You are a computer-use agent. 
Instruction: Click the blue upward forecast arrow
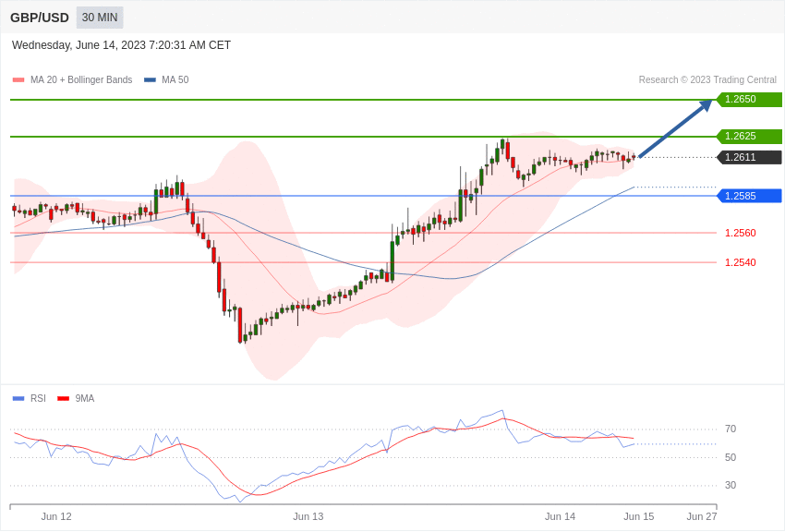point(675,129)
